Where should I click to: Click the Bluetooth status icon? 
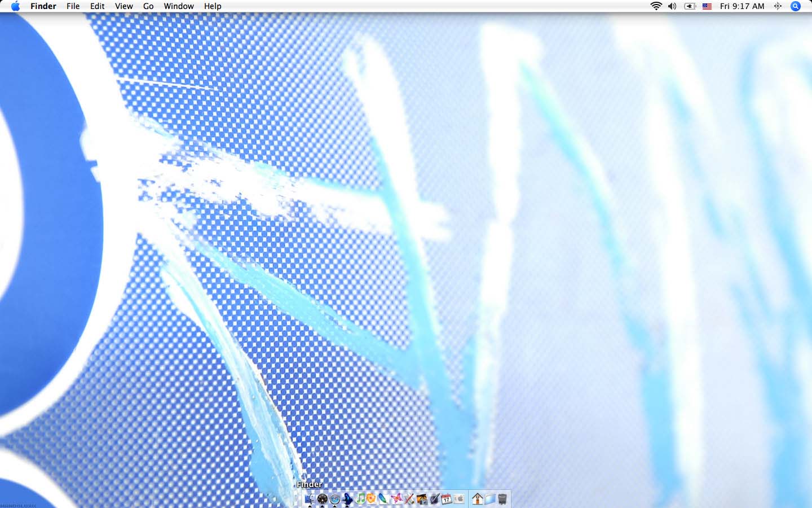pos(778,6)
